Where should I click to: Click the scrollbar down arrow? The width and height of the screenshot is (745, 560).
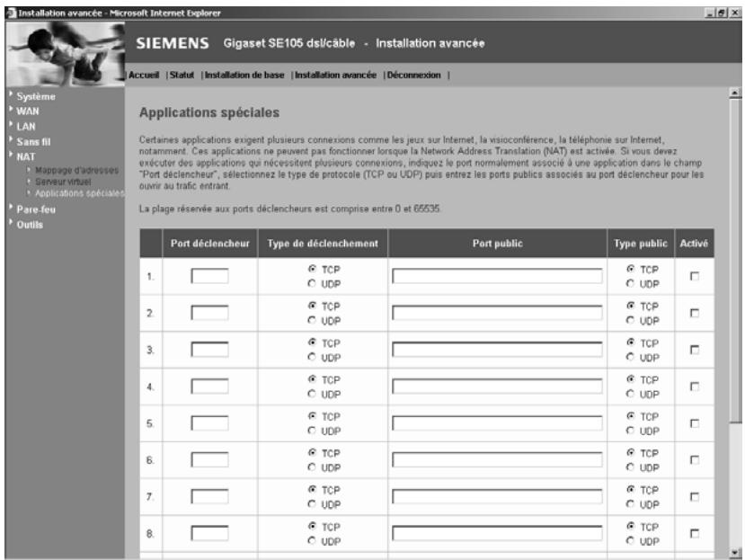[x=735, y=553]
